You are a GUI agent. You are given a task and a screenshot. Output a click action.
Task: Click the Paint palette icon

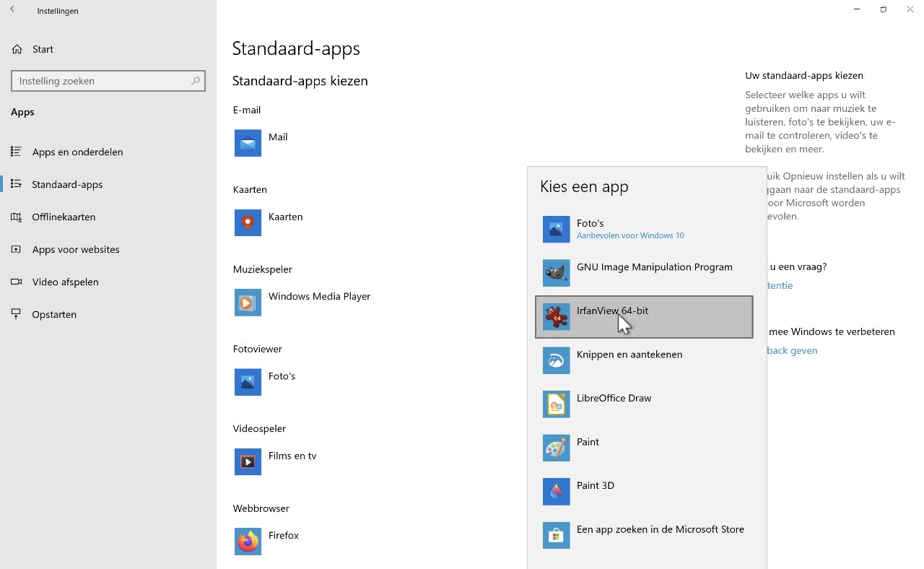point(556,448)
